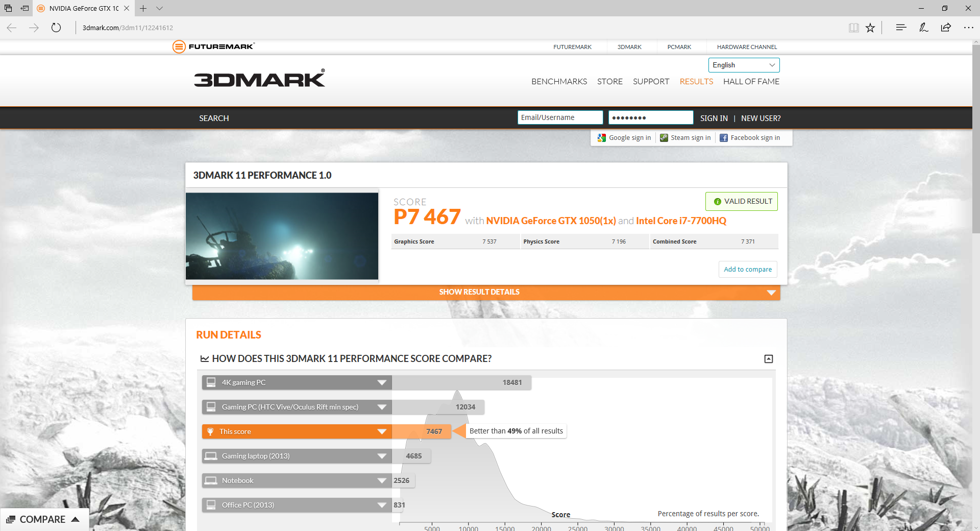980x531 pixels.
Task: Click the browser refresh icon
Action: coord(56,28)
